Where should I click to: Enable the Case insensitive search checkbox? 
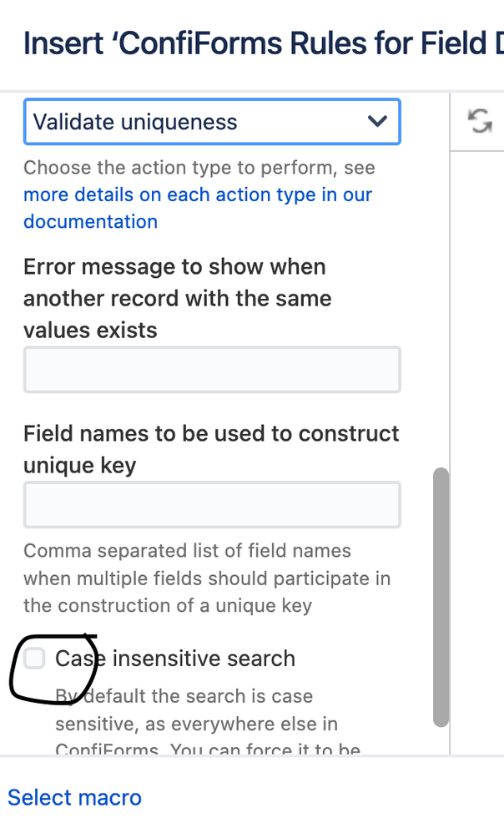[x=34, y=659]
